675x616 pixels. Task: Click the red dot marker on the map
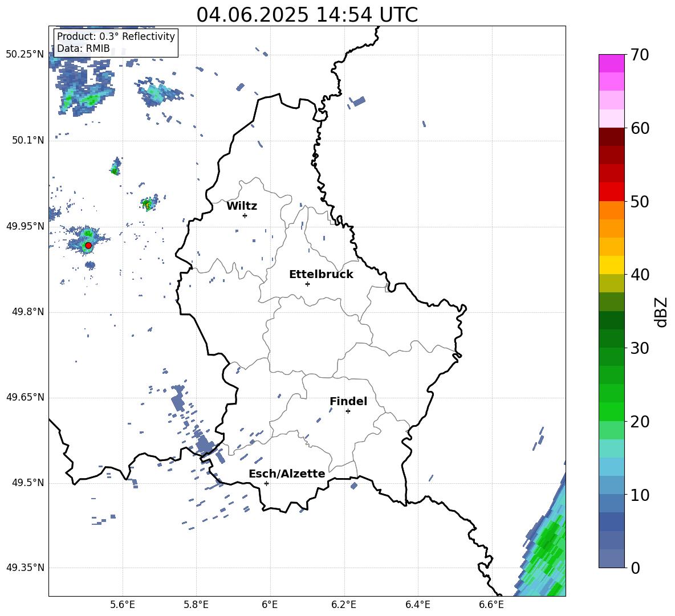[88, 245]
